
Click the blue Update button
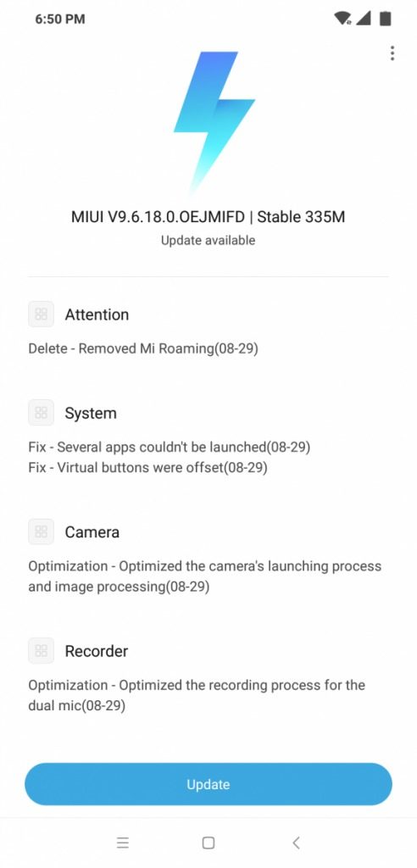click(208, 784)
